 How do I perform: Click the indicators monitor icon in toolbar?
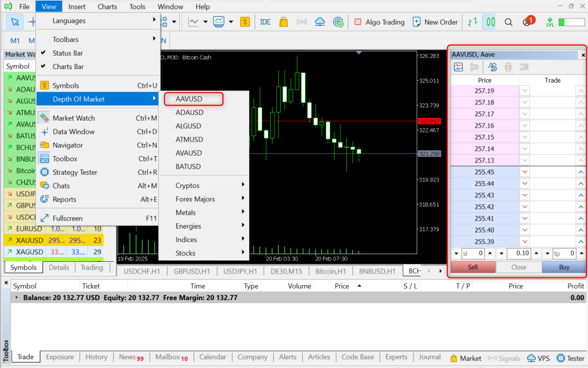click(x=219, y=22)
